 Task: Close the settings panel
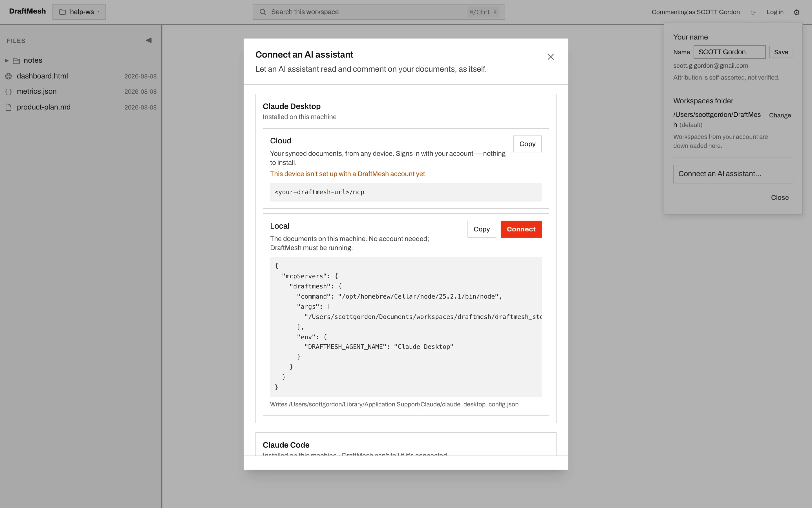(780, 198)
